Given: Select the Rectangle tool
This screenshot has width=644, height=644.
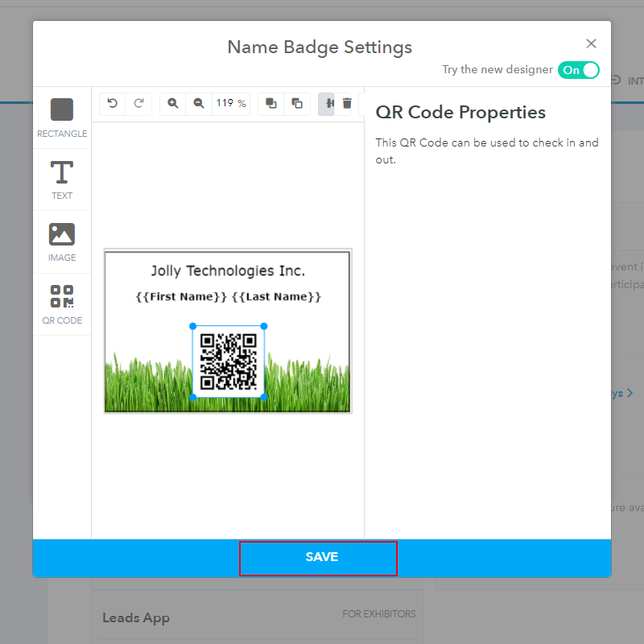Looking at the screenshot, I should (62, 118).
